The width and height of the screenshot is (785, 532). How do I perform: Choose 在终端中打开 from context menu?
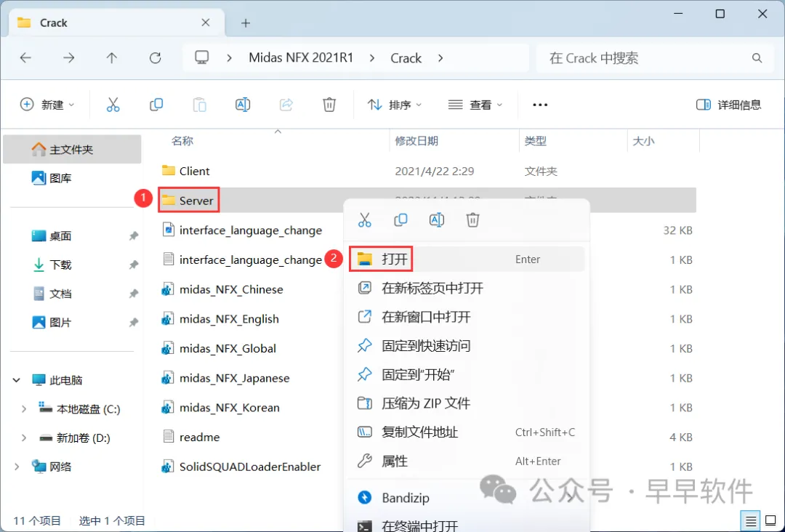[x=467, y=525]
